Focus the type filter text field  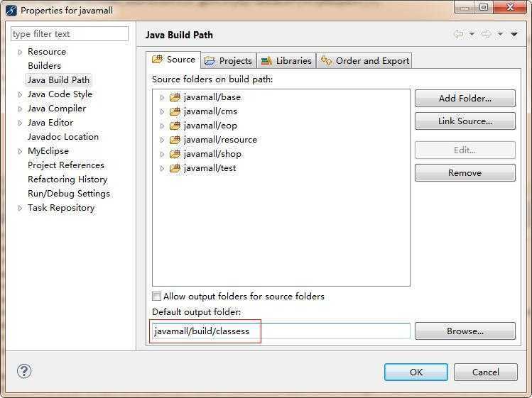[70, 34]
